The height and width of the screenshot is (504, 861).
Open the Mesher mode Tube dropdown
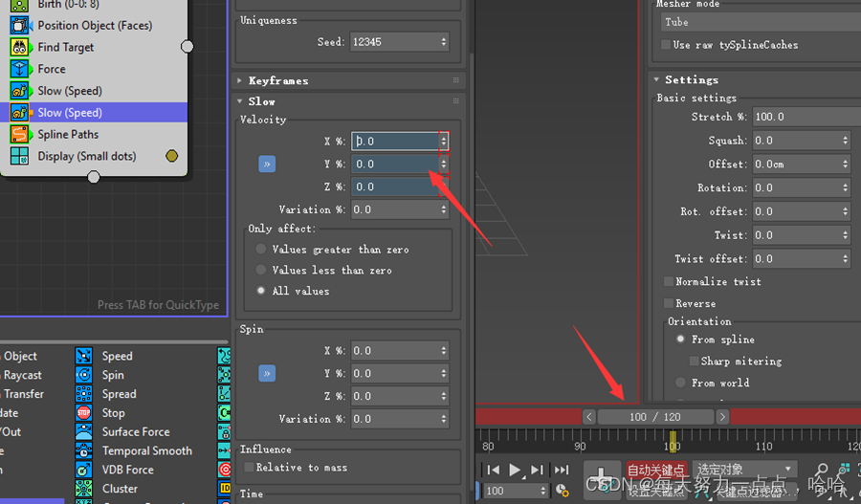coord(761,23)
